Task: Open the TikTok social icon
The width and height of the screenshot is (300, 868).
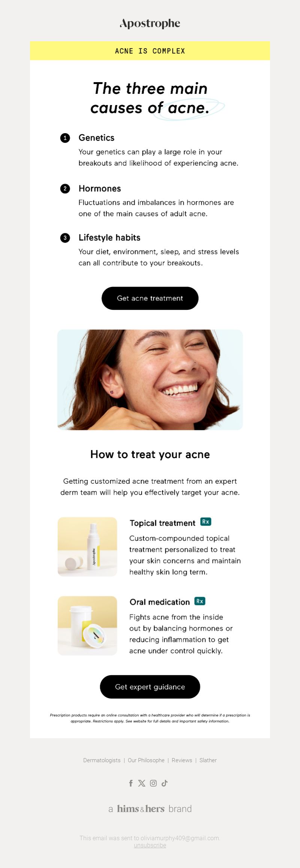Action: click(164, 783)
